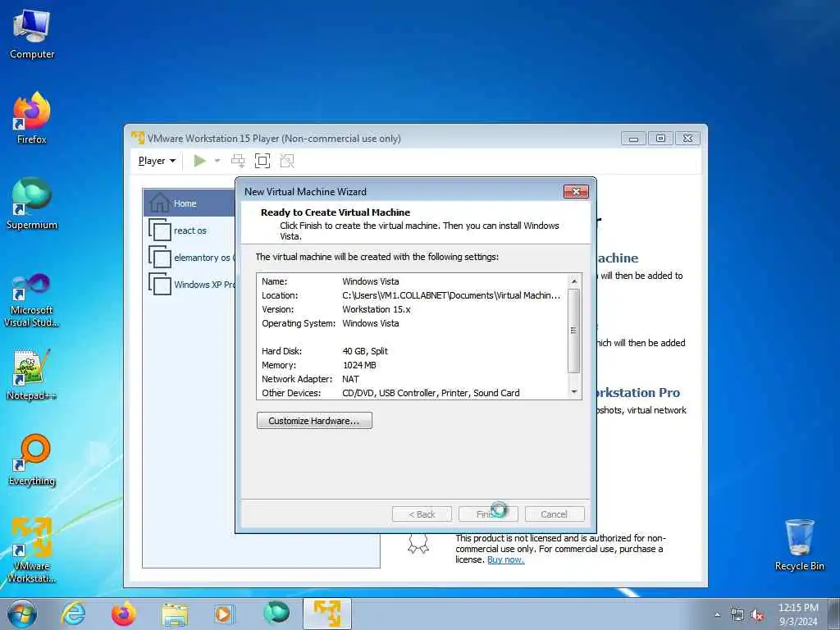Expand the power options arrow beside play
The width and height of the screenshot is (840, 630).
(x=217, y=161)
